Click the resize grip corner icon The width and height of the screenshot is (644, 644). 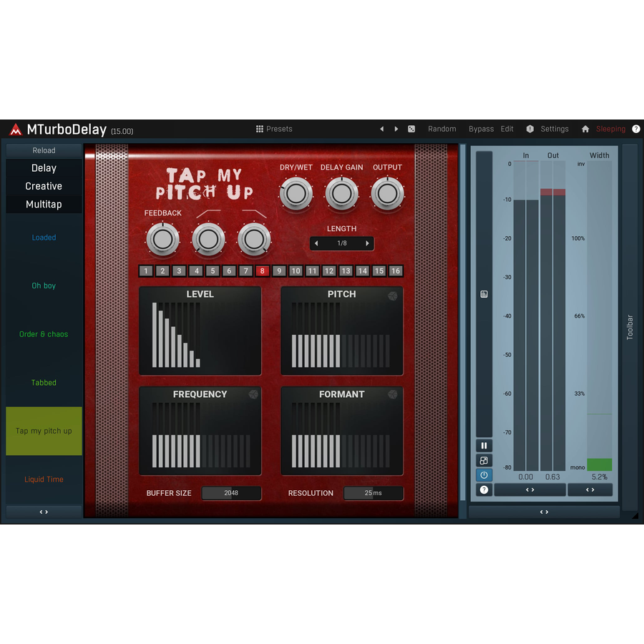coord(635,515)
